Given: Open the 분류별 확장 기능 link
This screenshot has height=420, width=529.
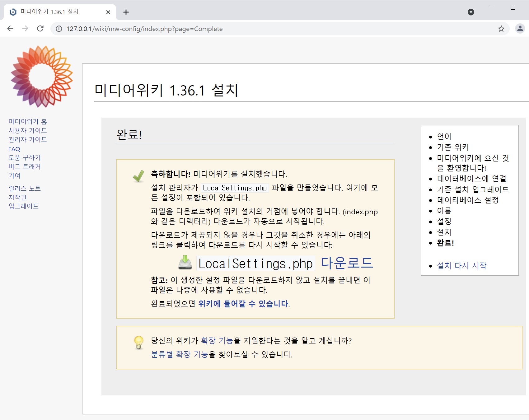Looking at the screenshot, I should pyautogui.click(x=180, y=354).
